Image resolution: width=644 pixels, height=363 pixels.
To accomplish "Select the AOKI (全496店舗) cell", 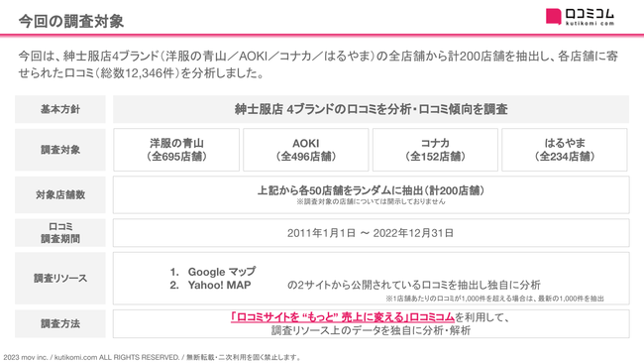I will click(x=305, y=150).
